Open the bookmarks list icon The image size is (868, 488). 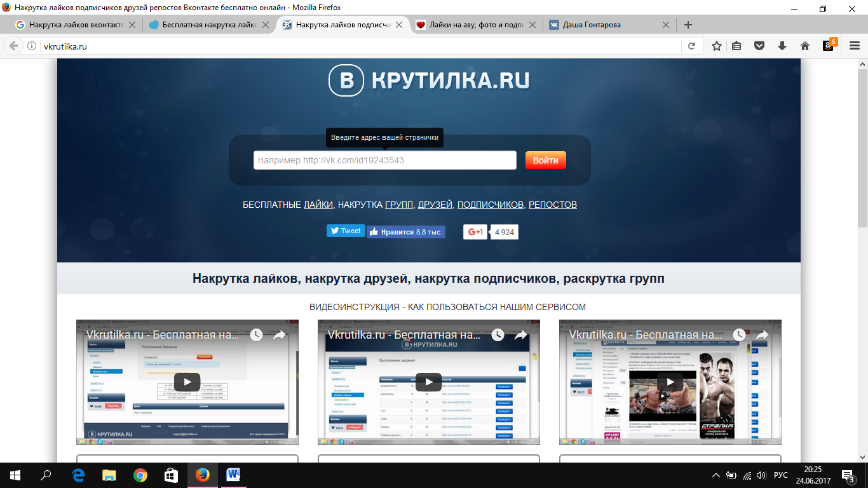point(736,46)
